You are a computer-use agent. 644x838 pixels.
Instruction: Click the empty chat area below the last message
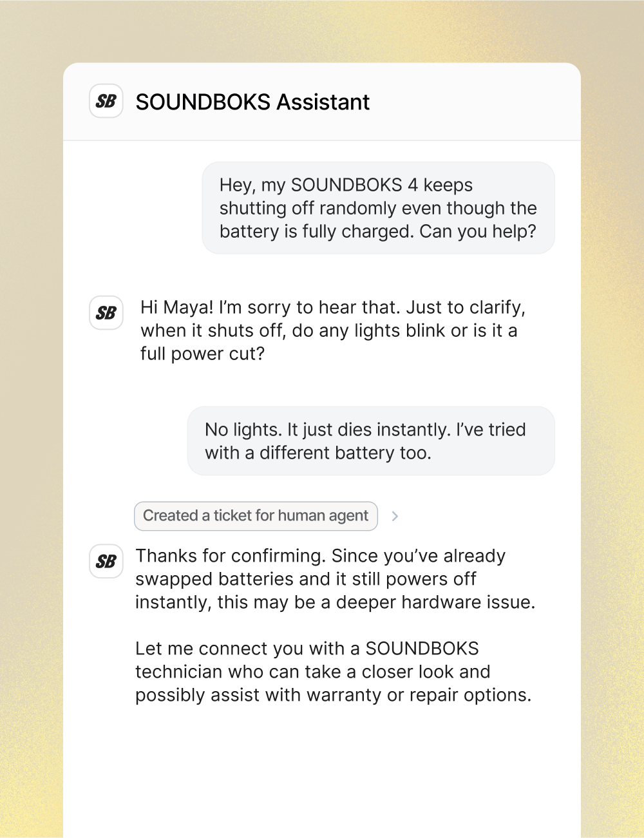[322, 773]
